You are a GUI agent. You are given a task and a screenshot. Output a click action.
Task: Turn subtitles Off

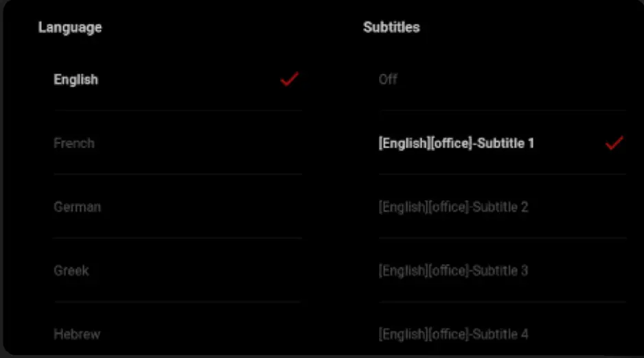[388, 80]
